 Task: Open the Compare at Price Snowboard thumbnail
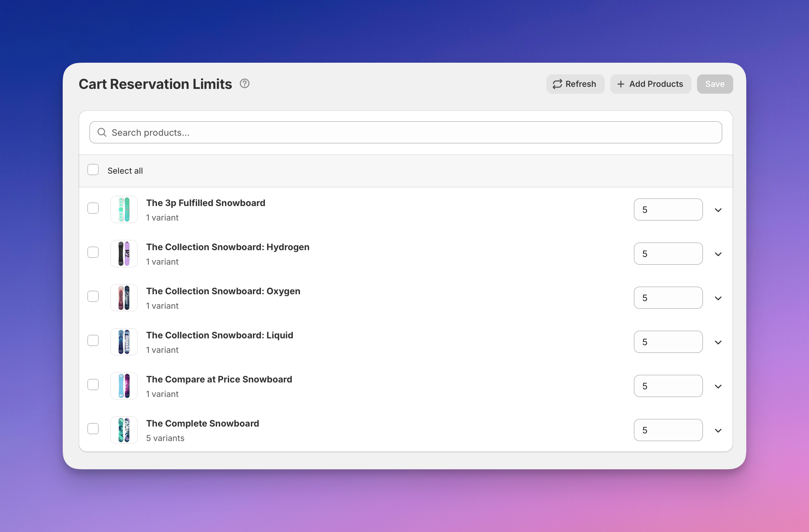[124, 386]
